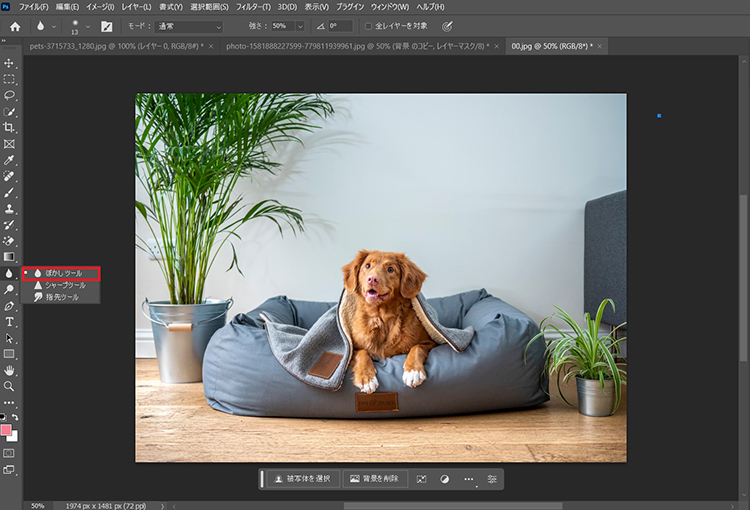Expand the collapsed toolbar double-arrow

[4, 41]
